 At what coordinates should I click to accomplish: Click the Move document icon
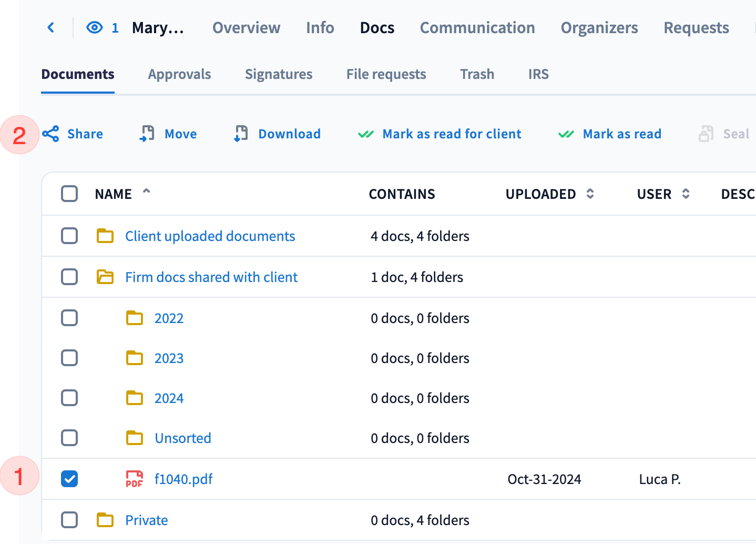click(x=147, y=134)
